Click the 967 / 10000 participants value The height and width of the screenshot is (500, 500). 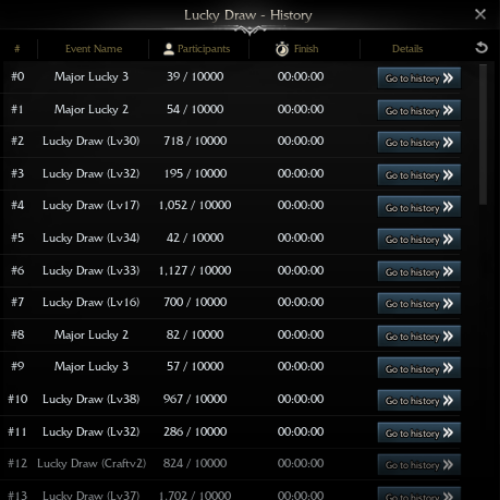coord(195,399)
